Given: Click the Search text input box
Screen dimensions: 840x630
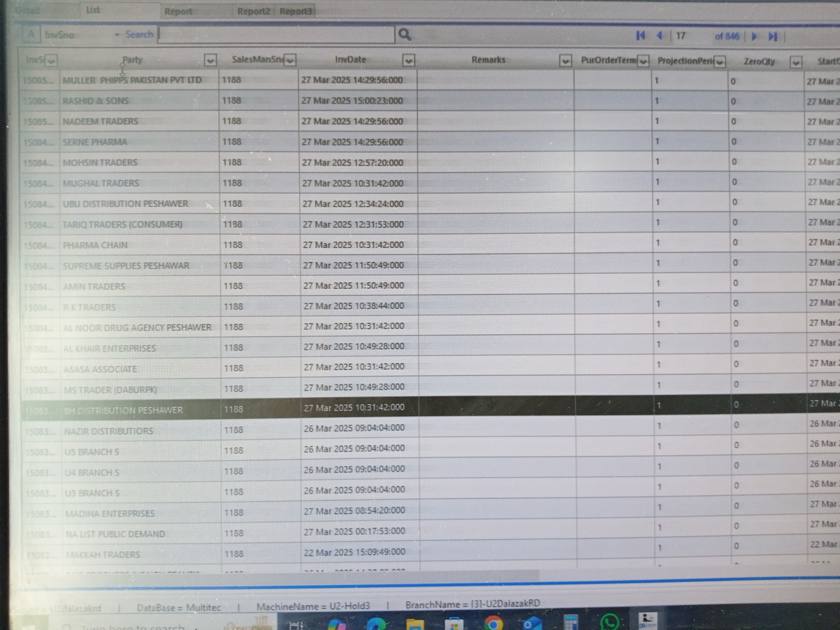Looking at the screenshot, I should coord(276,35).
